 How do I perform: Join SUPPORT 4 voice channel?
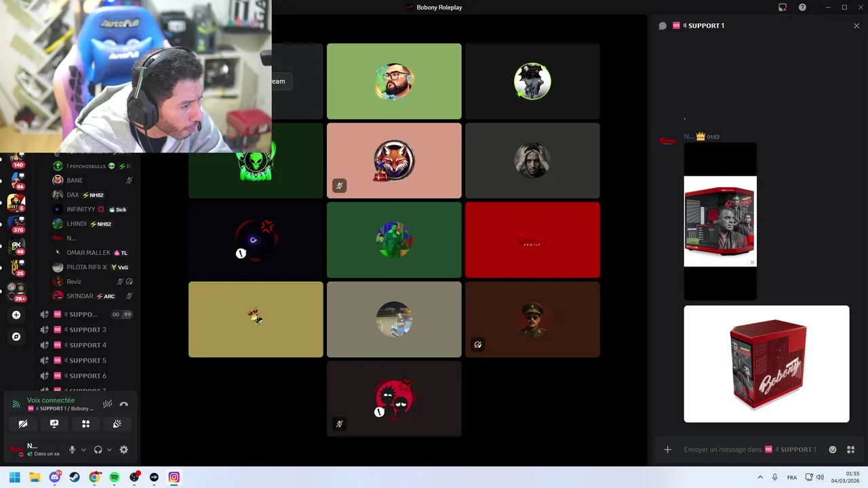[x=87, y=345]
